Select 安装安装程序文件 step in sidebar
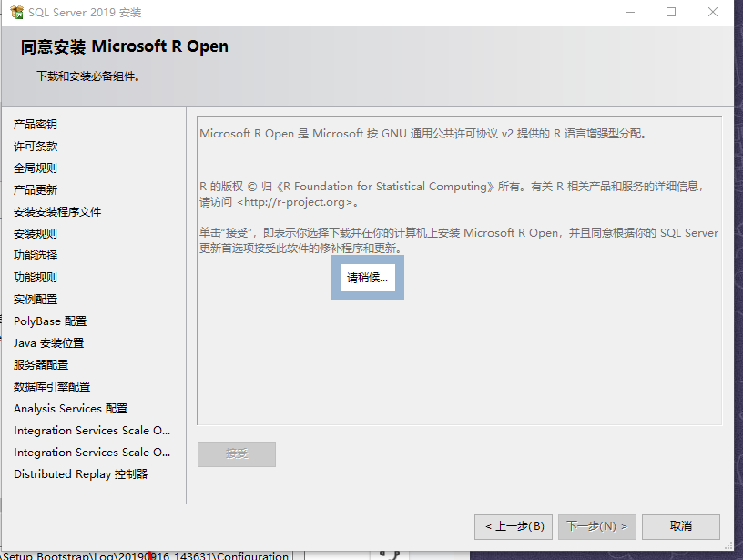 [57, 212]
